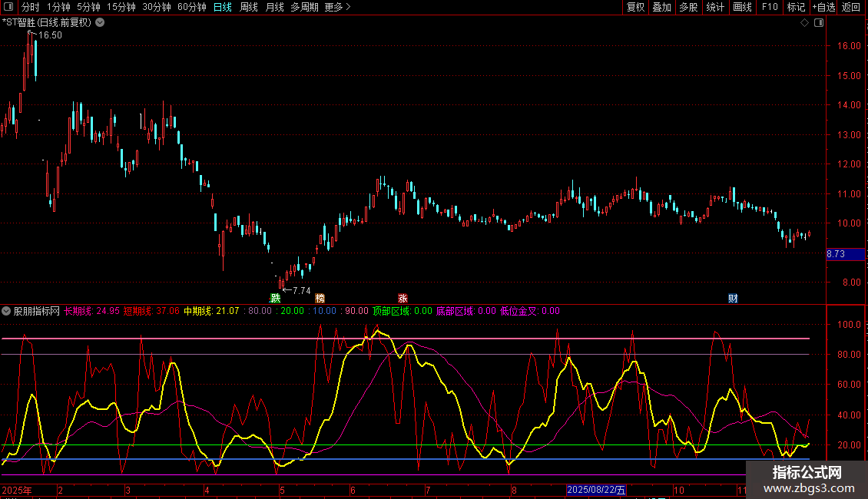
Task: Click the 返回 back button
Action: coord(851,7)
